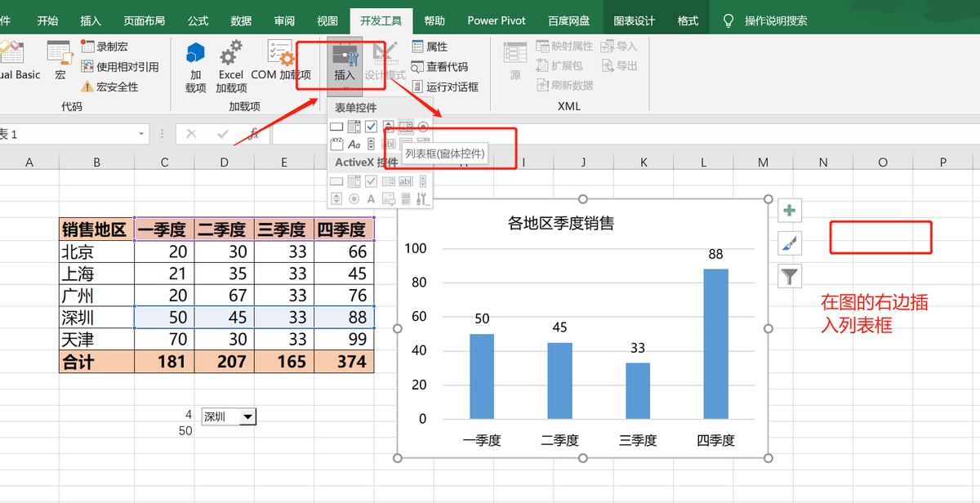Insert ActiveX Command Button control
The width and height of the screenshot is (980, 503).
click(x=336, y=181)
